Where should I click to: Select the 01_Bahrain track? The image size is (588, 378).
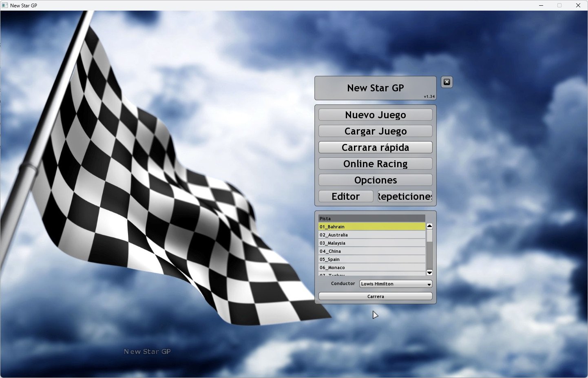[x=371, y=227]
